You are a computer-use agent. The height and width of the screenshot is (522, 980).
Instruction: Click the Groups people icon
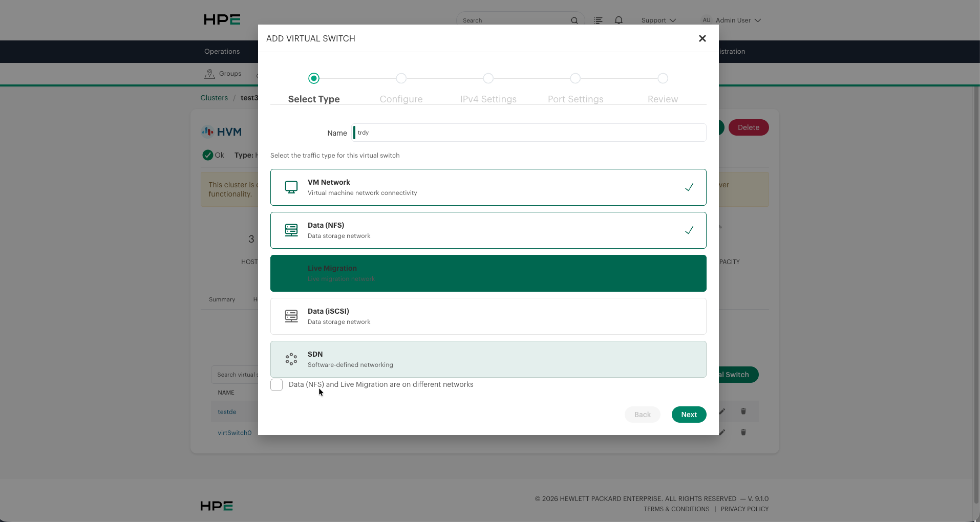point(209,74)
